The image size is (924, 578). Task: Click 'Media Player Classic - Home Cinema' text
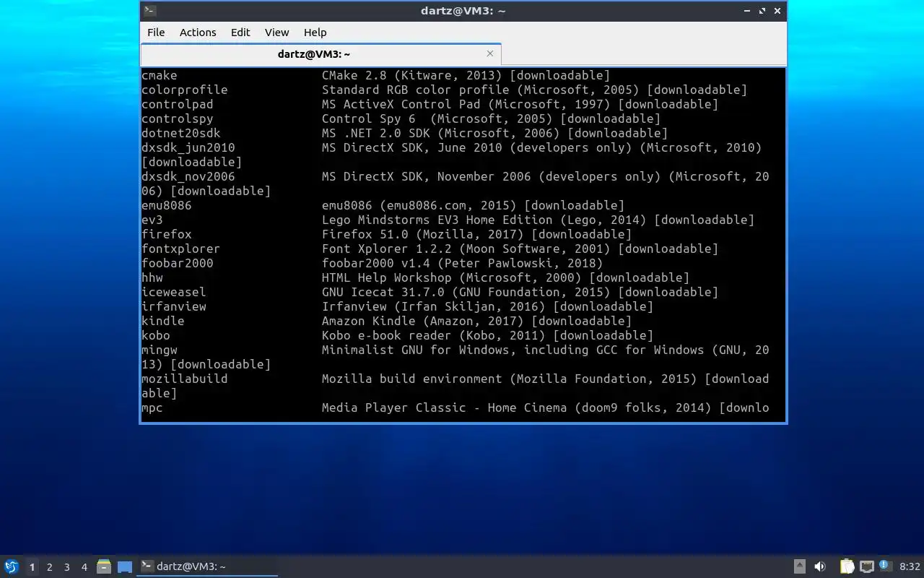(445, 407)
